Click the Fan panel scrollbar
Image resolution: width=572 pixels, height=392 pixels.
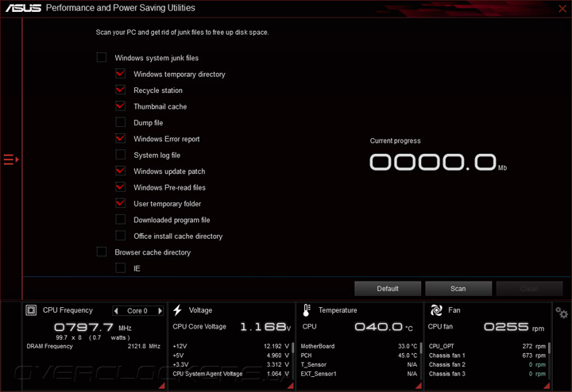(x=549, y=348)
